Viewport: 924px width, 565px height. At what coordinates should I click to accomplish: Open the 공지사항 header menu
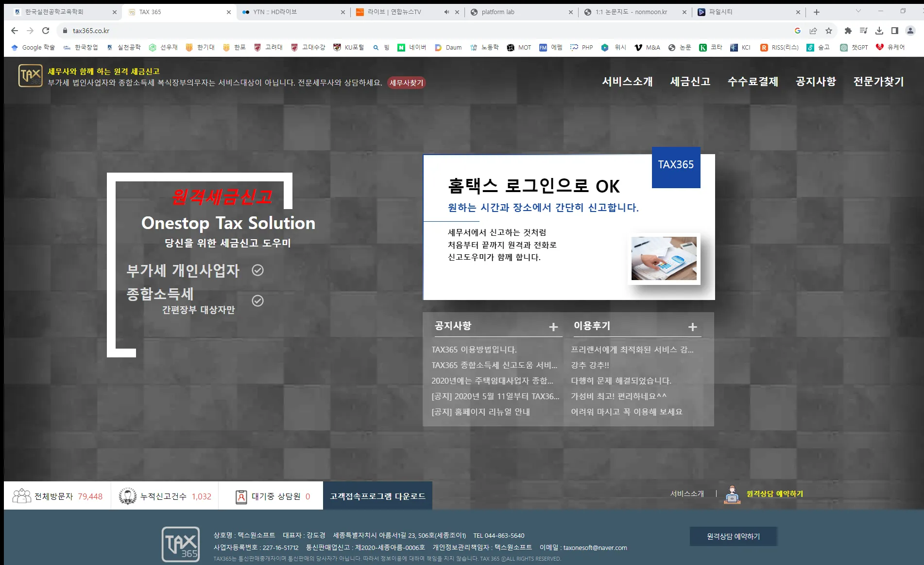[816, 82]
